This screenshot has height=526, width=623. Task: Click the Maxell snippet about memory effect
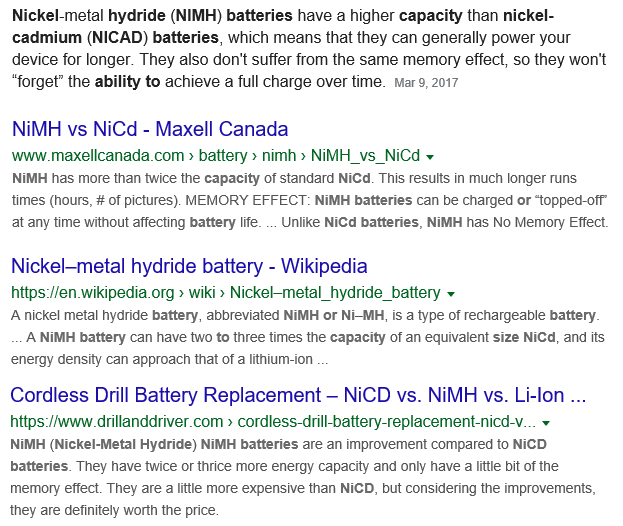(x=310, y=200)
